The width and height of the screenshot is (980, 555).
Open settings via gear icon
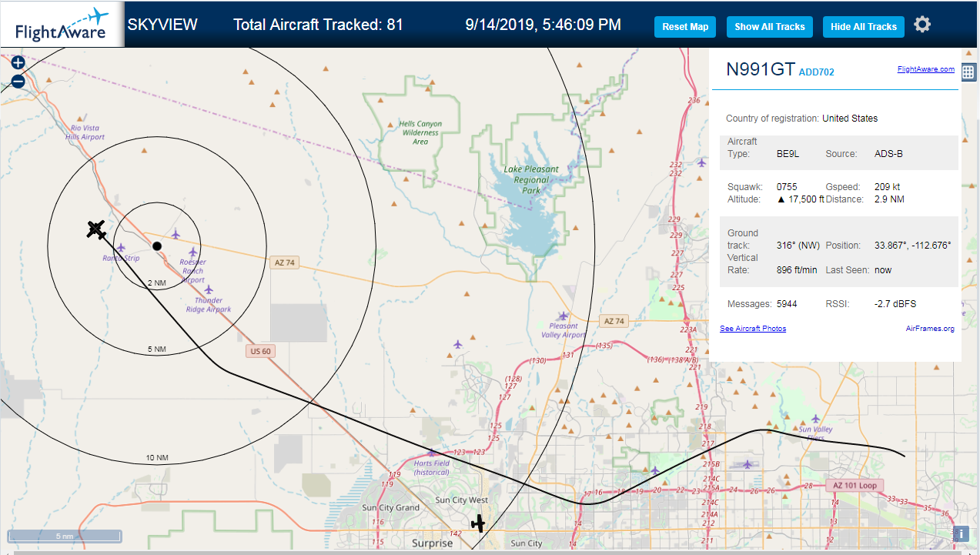click(922, 25)
